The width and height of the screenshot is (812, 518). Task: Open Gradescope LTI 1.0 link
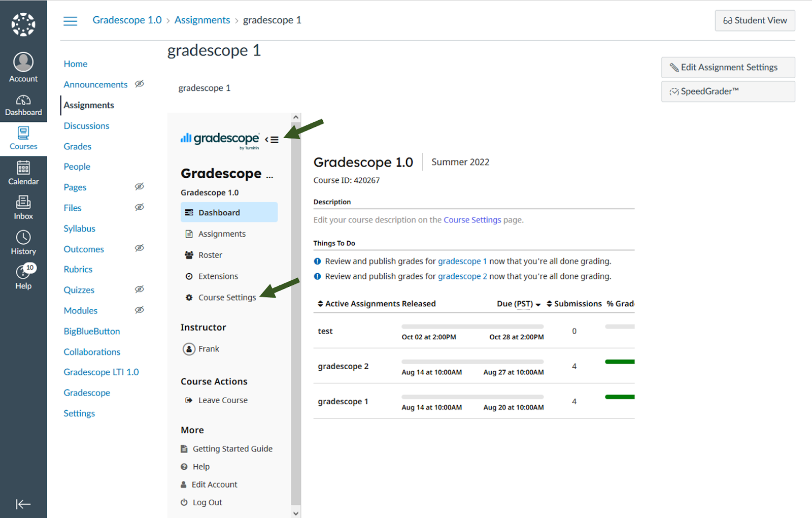point(101,372)
